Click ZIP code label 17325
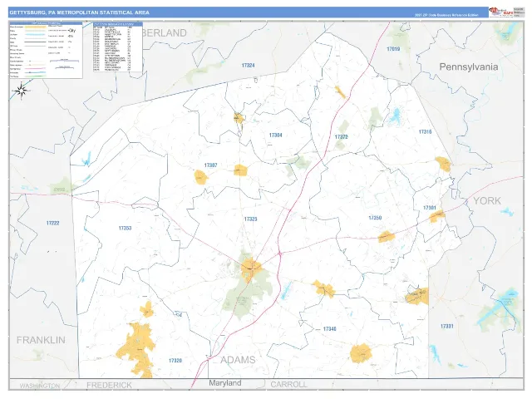The width and height of the screenshot is (532, 399). click(250, 219)
